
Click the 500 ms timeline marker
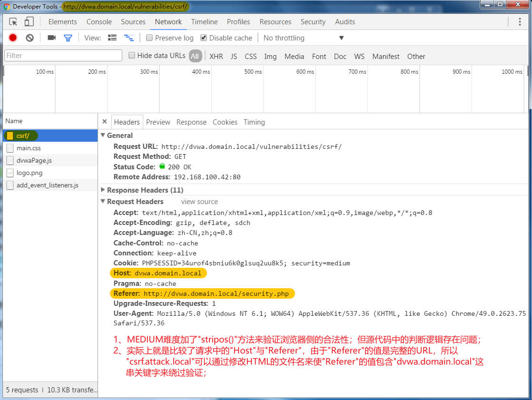click(x=253, y=71)
